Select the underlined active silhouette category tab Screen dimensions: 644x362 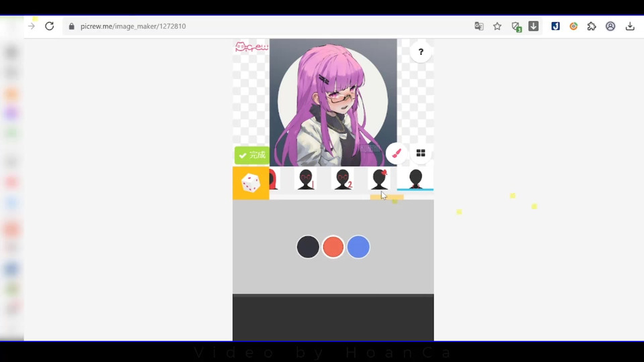coord(415,179)
